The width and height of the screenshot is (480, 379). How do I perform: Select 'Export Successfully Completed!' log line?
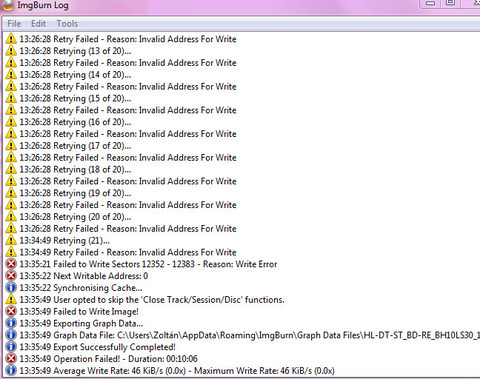point(97,347)
